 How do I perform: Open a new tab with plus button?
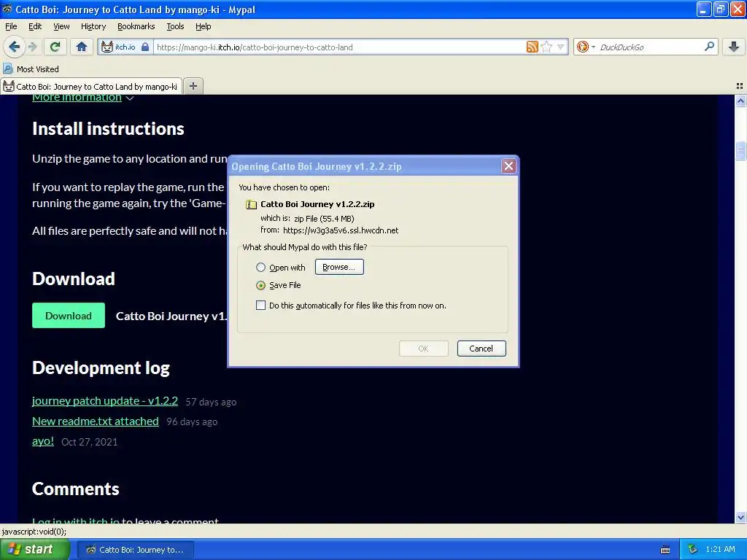click(x=193, y=86)
